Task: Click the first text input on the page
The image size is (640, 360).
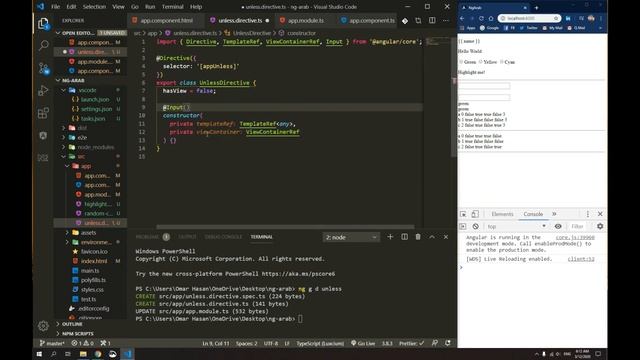Action: (484, 86)
